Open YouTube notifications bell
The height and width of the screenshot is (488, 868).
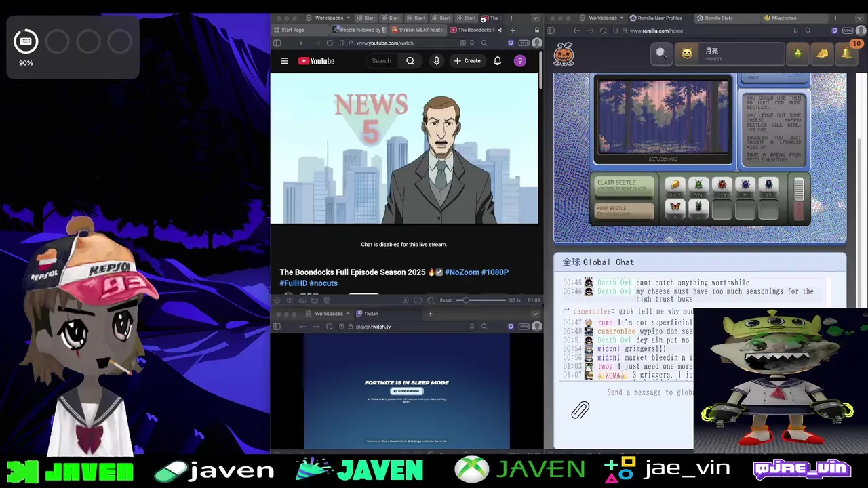click(497, 61)
